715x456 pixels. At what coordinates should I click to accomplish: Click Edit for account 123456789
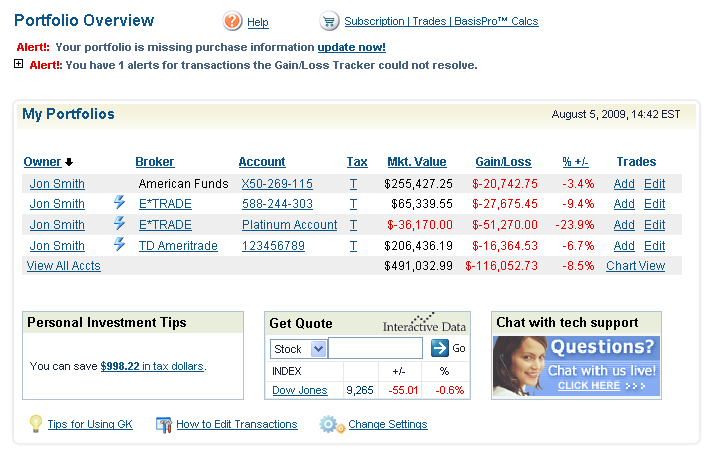point(655,246)
